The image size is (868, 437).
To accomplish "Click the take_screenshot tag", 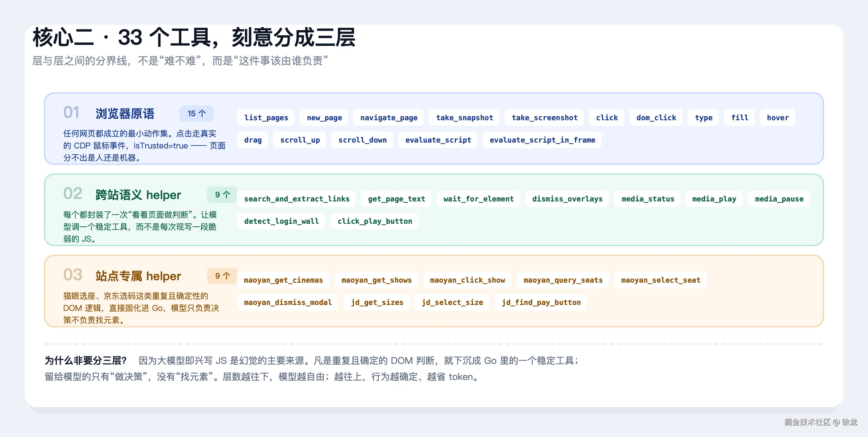I will pyautogui.click(x=545, y=117).
